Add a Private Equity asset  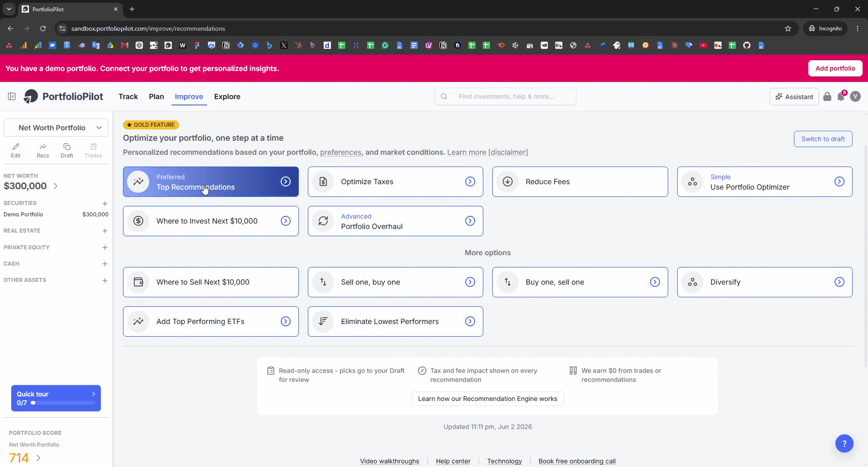pyautogui.click(x=105, y=248)
